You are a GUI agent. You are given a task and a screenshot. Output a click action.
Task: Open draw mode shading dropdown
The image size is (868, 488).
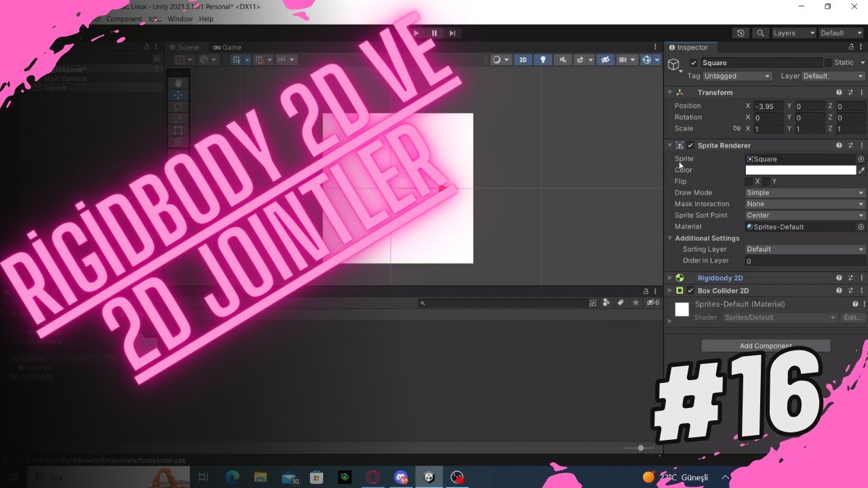pos(501,60)
